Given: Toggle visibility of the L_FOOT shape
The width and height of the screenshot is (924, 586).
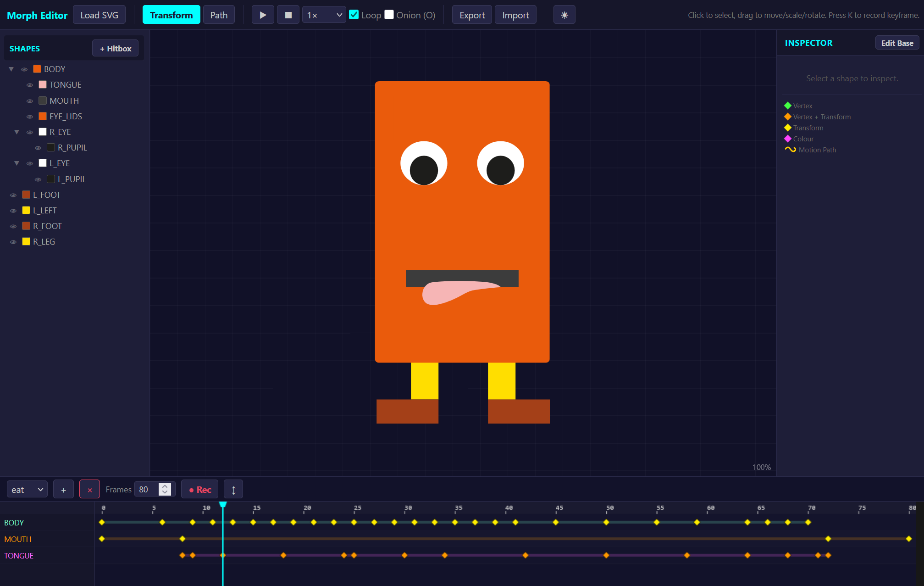Looking at the screenshot, I should click(13, 195).
